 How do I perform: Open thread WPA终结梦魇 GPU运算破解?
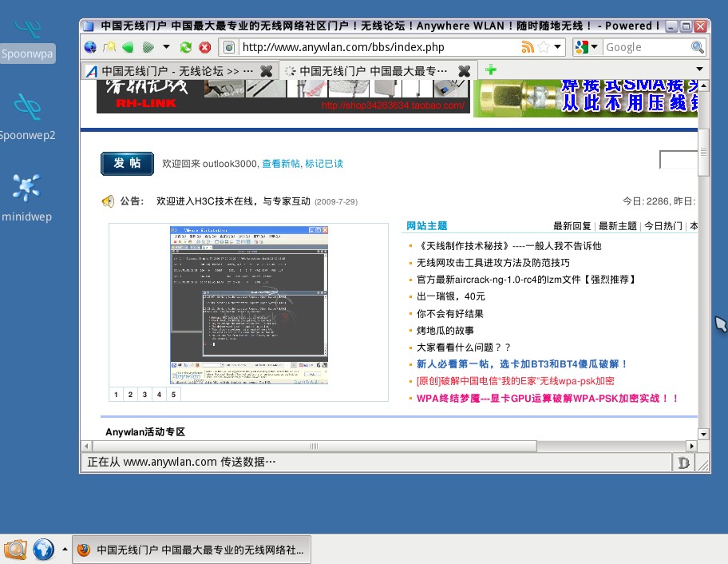point(548,398)
